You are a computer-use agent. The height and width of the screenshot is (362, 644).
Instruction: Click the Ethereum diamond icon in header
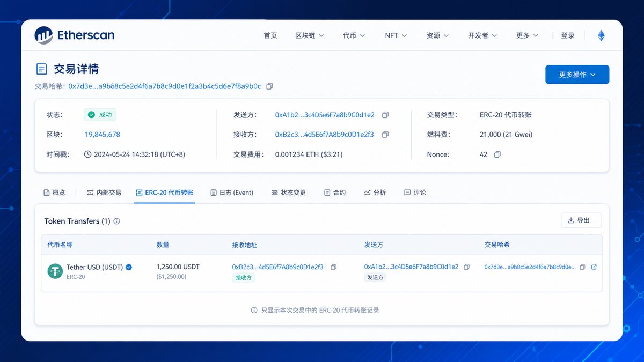(x=601, y=35)
